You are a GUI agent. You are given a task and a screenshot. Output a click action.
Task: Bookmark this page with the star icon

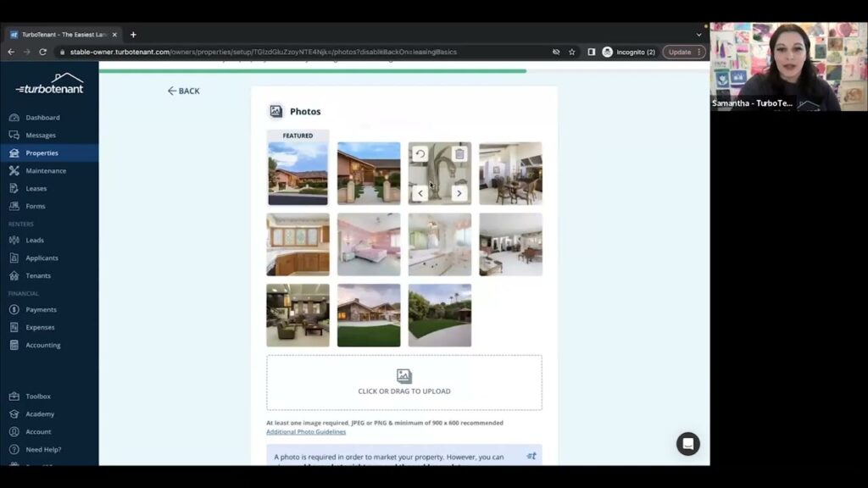point(572,52)
